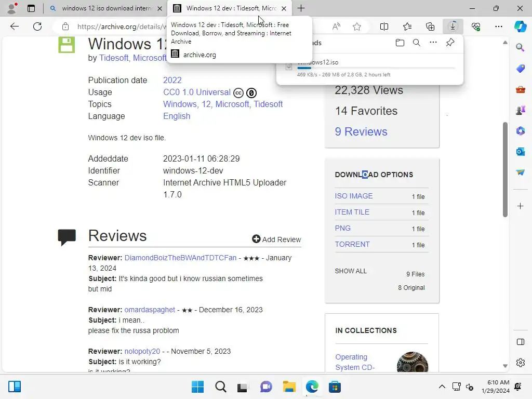Open the sidebar Microsoft 365 icon
The image size is (532, 399).
[520, 131]
